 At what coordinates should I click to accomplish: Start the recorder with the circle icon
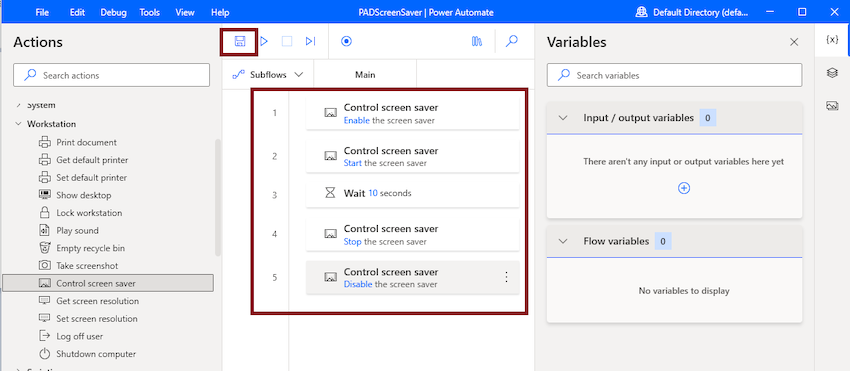pyautogui.click(x=346, y=41)
